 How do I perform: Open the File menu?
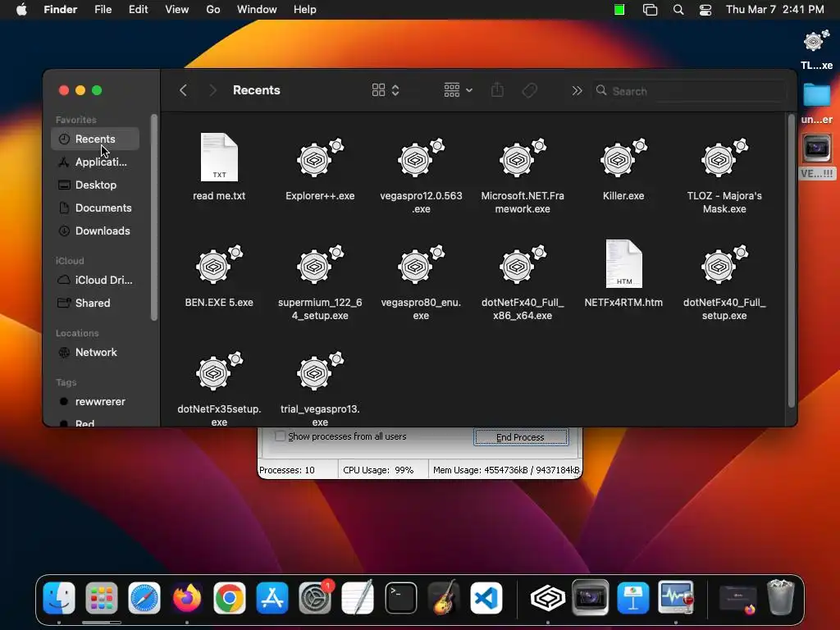click(103, 10)
